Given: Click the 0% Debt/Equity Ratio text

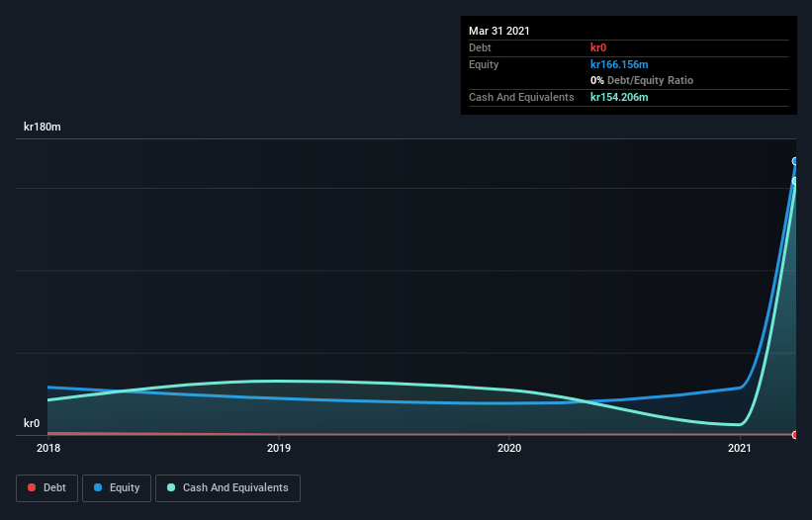Looking at the screenshot, I should point(642,80).
